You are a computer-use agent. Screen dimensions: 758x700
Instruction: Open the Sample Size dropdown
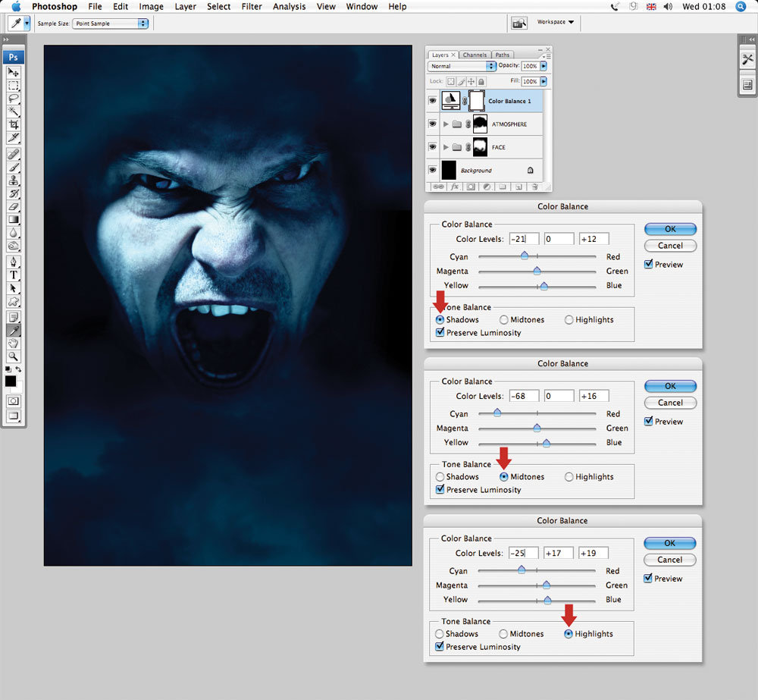[110, 24]
